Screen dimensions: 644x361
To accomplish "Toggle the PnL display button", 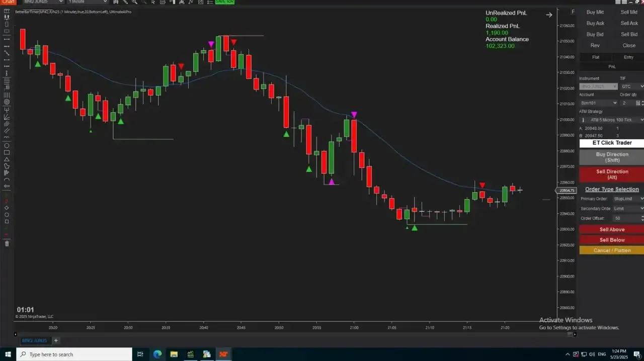I will (612, 66).
